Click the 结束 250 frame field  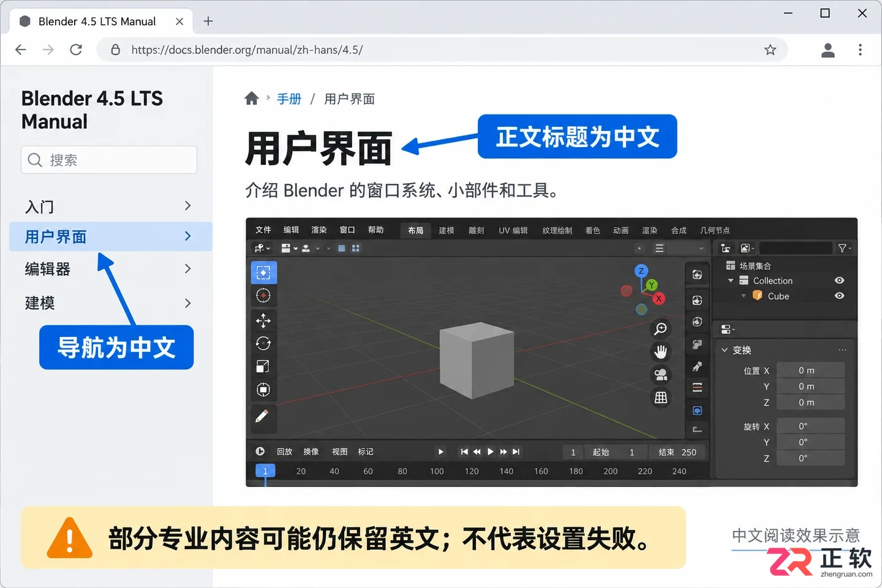pos(677,452)
